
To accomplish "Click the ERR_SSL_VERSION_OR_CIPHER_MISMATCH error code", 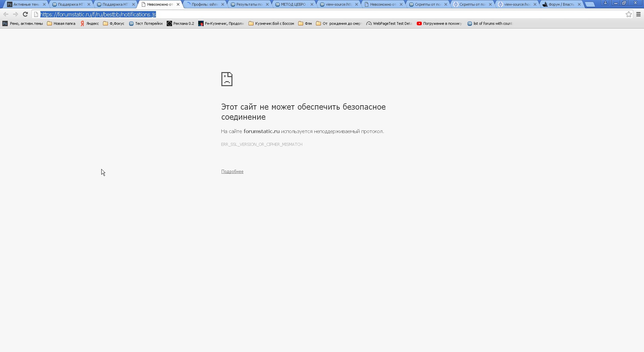I will pyautogui.click(x=262, y=144).
